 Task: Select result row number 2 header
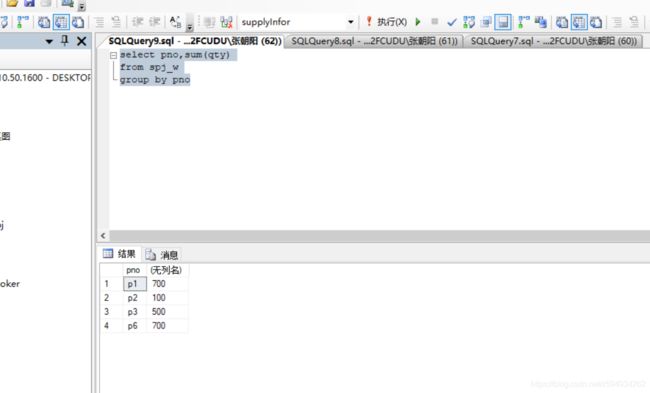112,298
